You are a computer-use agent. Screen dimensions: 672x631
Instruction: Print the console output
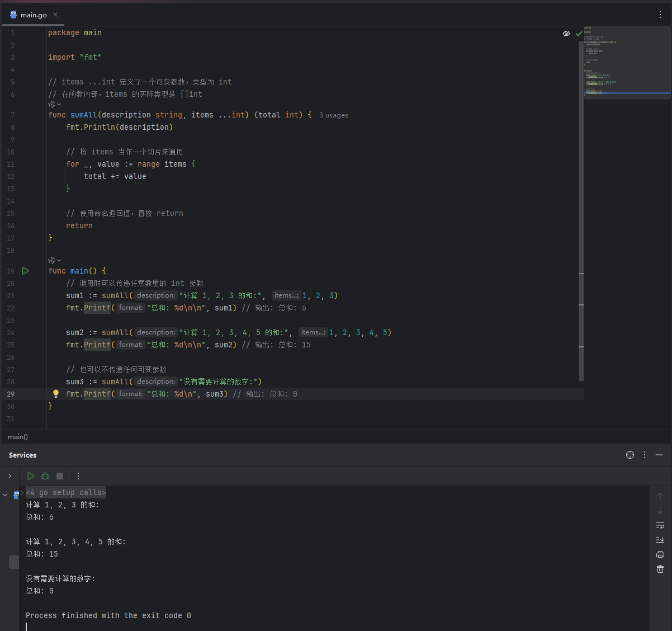(660, 554)
